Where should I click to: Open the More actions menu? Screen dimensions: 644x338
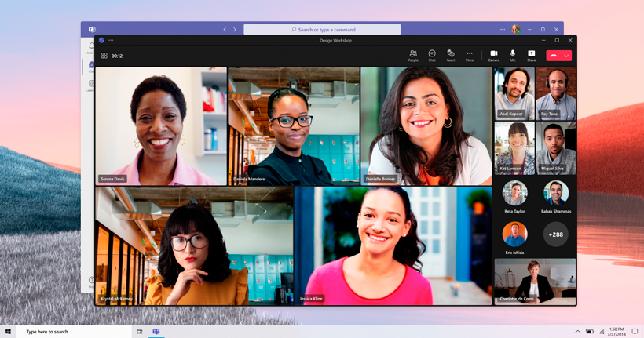click(470, 55)
